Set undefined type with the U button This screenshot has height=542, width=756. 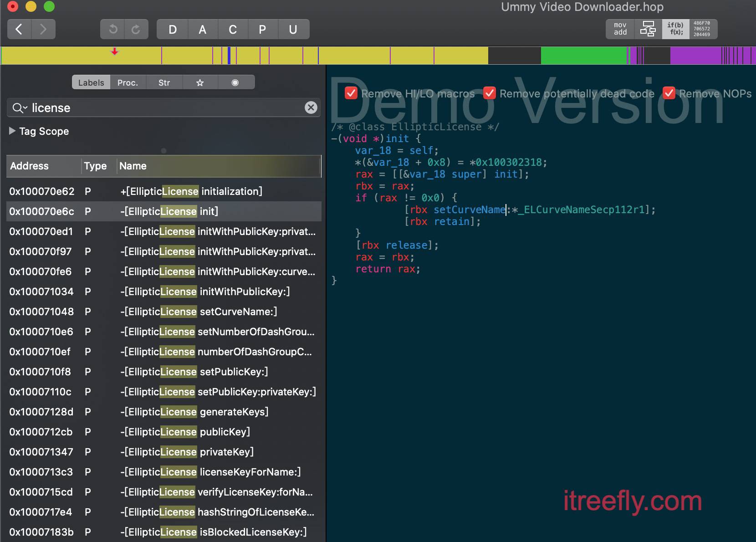click(293, 30)
